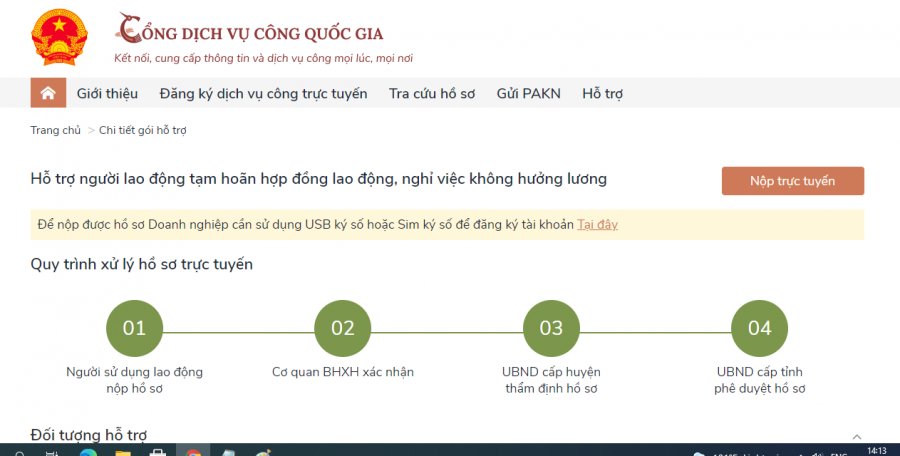Click the home icon in the navigation bar
The image size is (900, 456).
pos(48,93)
